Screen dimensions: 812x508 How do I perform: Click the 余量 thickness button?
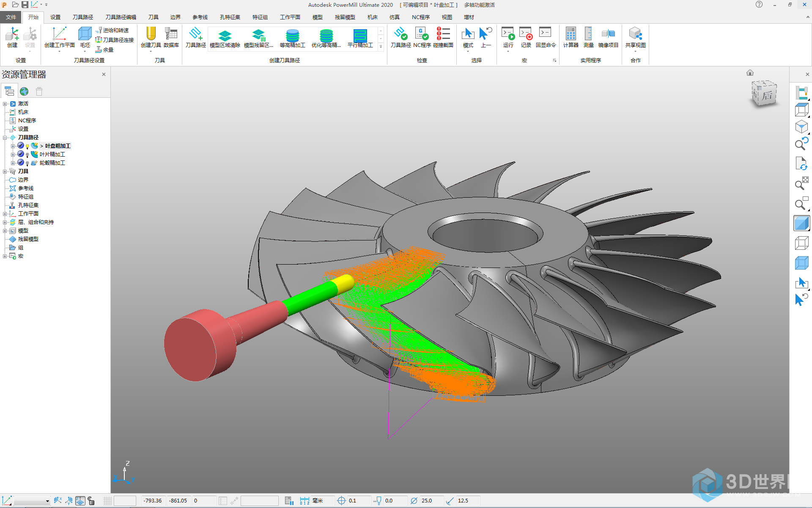tap(105, 50)
